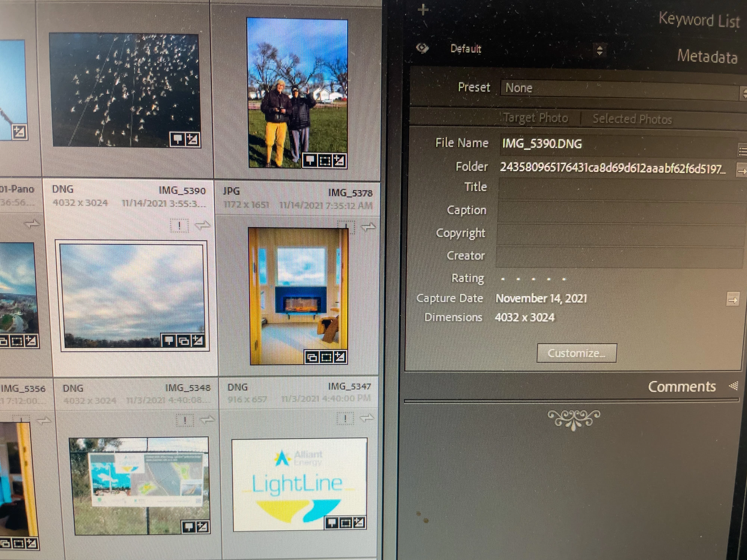Screen dimensions: 747x560
Task: Click the Metadata panel header
Action: [707, 56]
